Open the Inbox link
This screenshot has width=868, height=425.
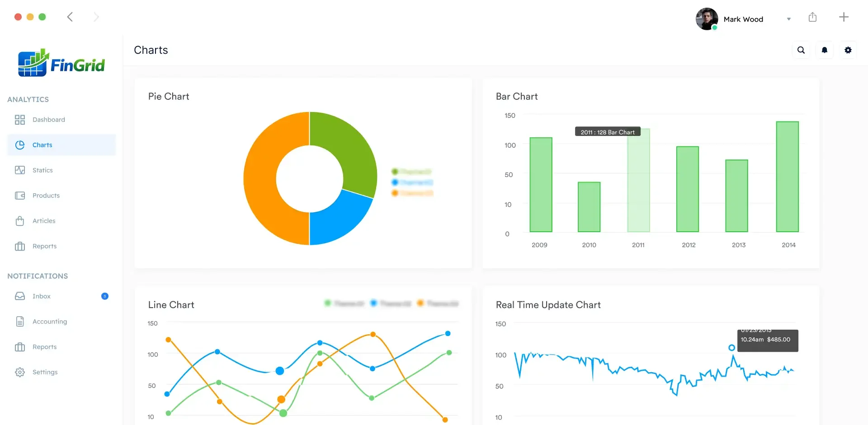coord(61,296)
